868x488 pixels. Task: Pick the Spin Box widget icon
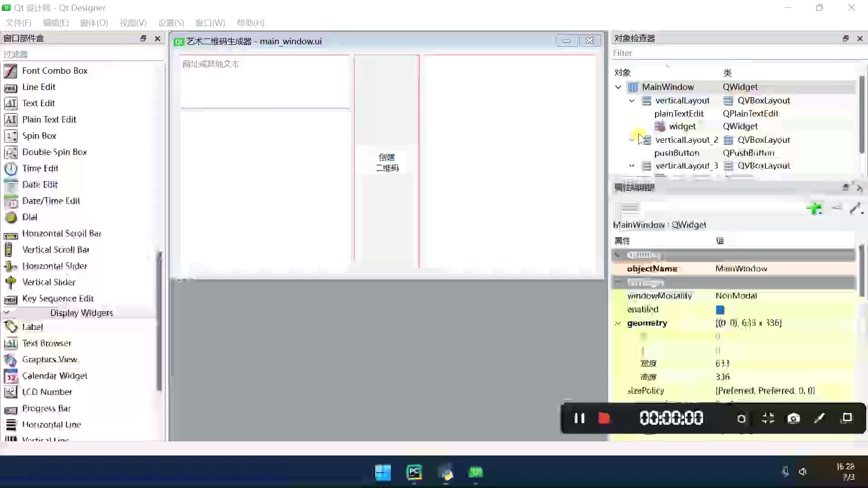click(x=10, y=136)
